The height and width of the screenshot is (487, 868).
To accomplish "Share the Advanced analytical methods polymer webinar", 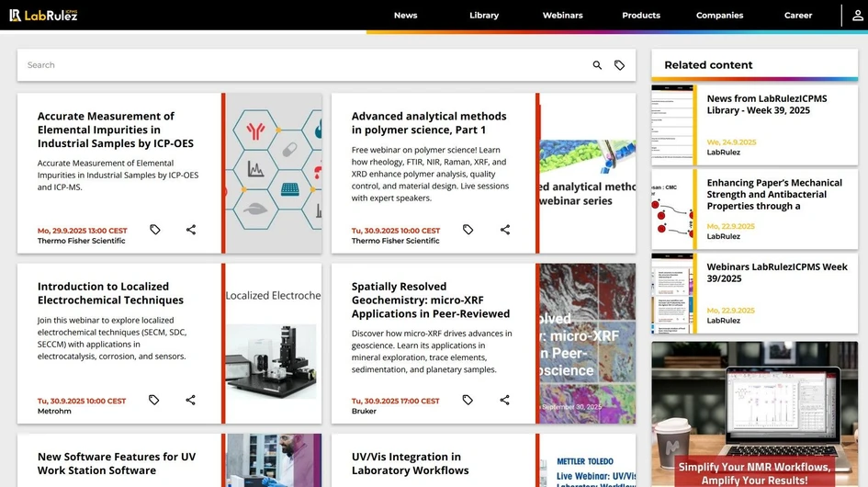I will [x=504, y=230].
